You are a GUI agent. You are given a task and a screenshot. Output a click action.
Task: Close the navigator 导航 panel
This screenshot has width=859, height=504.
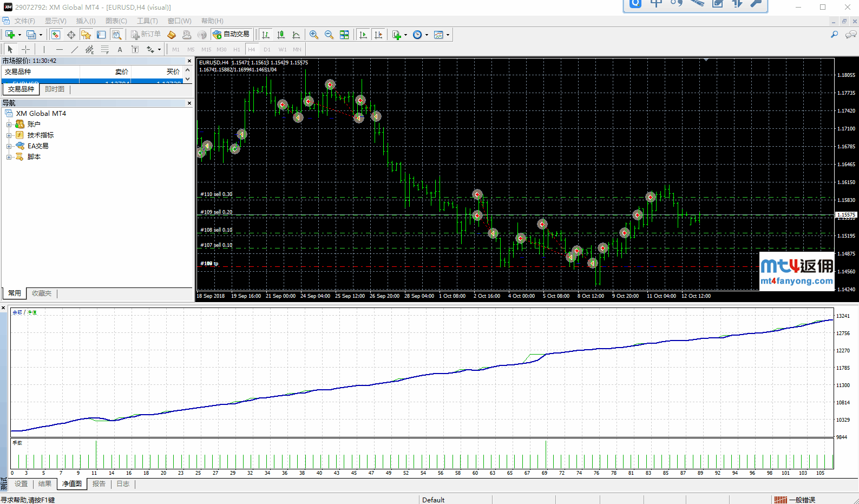(x=189, y=103)
